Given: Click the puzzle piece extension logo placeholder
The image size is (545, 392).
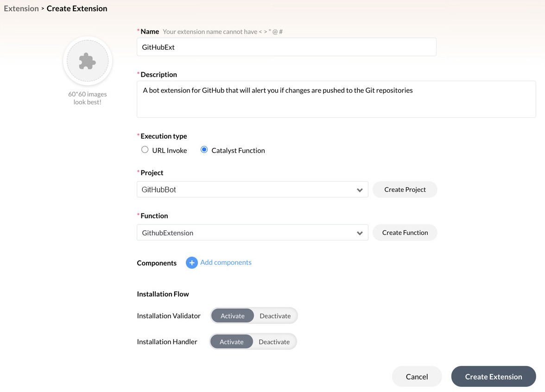Looking at the screenshot, I should click(x=87, y=61).
